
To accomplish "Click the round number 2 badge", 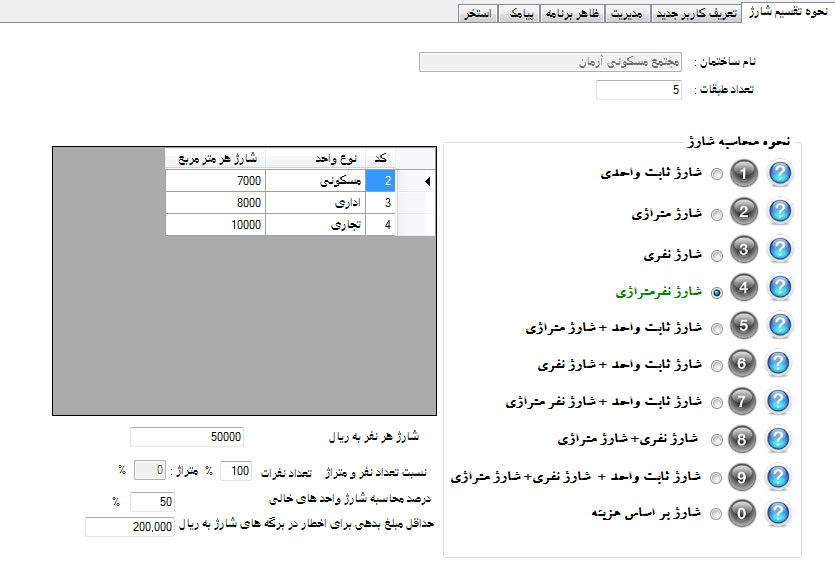I will [x=743, y=211].
